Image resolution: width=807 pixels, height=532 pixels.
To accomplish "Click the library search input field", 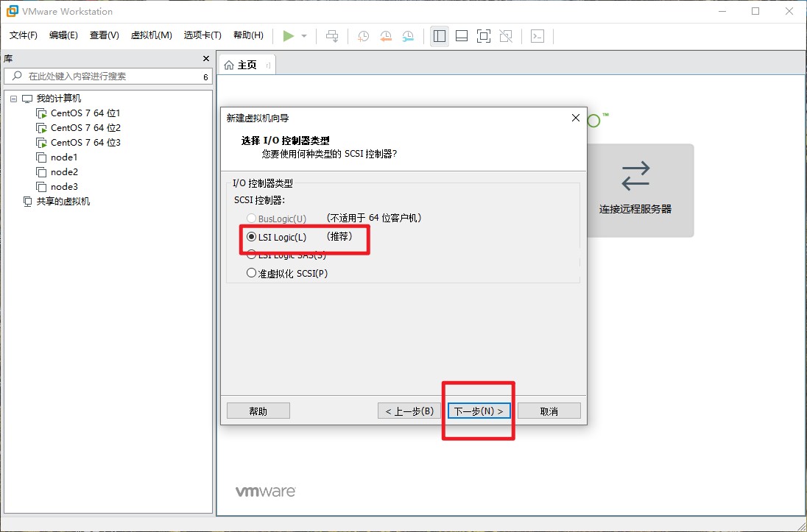I will point(108,76).
